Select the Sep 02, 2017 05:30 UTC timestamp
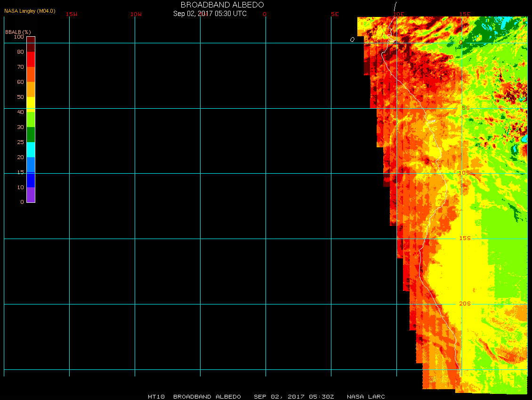 210,14
